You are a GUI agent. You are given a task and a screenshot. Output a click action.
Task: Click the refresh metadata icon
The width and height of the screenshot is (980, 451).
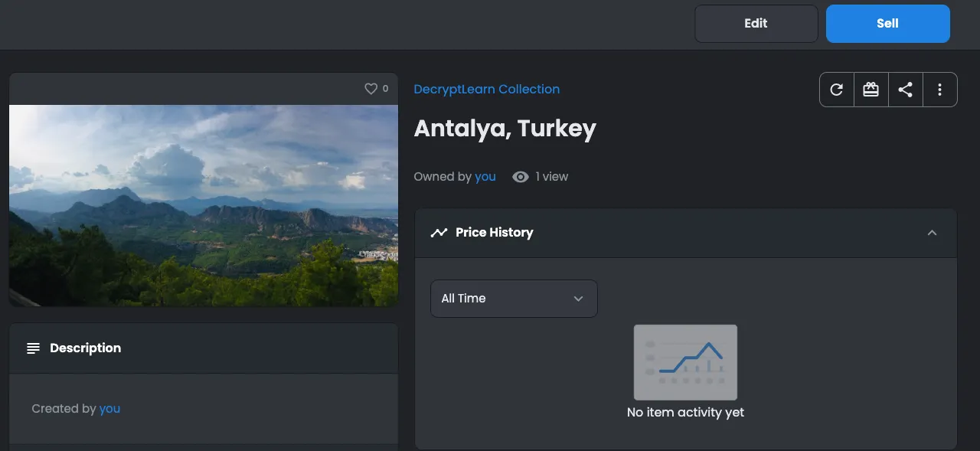pyautogui.click(x=837, y=90)
